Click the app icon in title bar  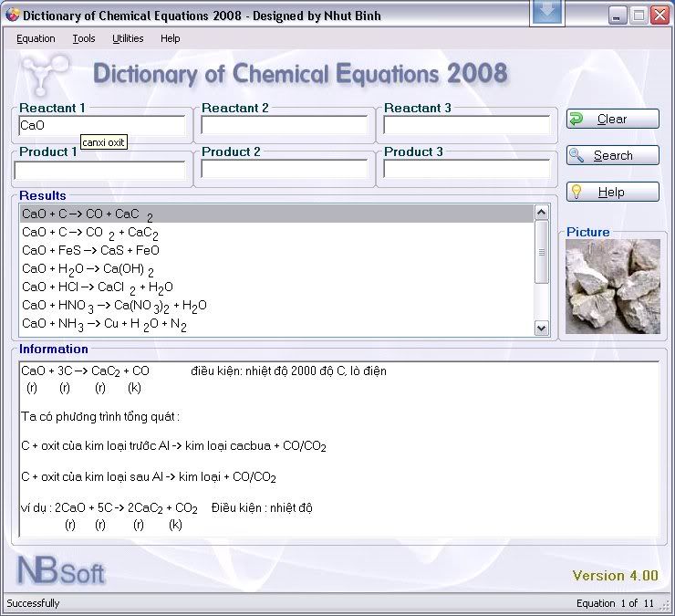13,16
